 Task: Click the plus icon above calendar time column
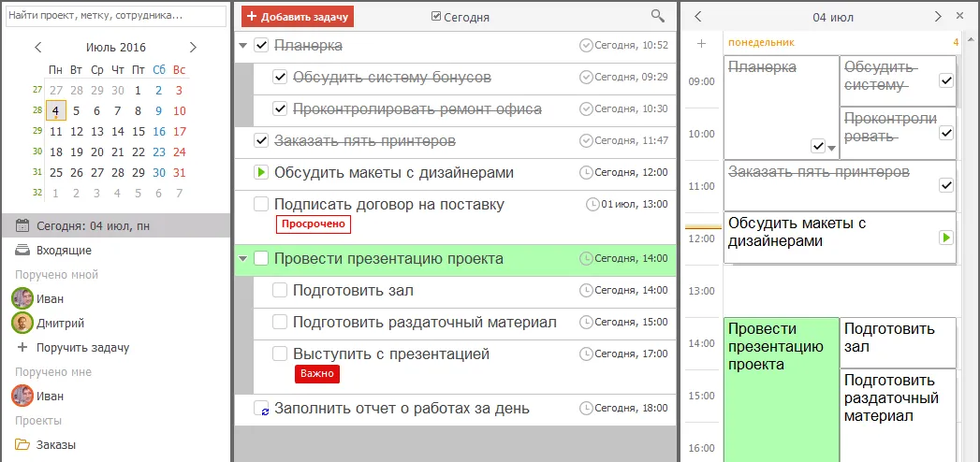pos(701,43)
